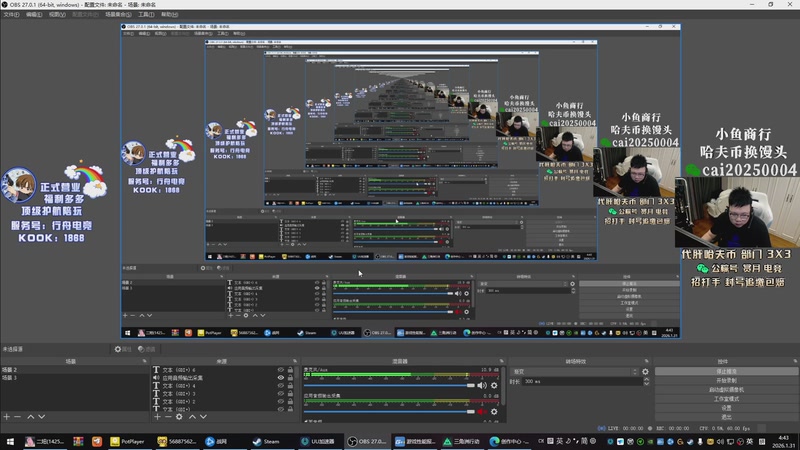The height and width of the screenshot is (450, 800).
Task: Open the 帮助 menu
Action: (169, 14)
